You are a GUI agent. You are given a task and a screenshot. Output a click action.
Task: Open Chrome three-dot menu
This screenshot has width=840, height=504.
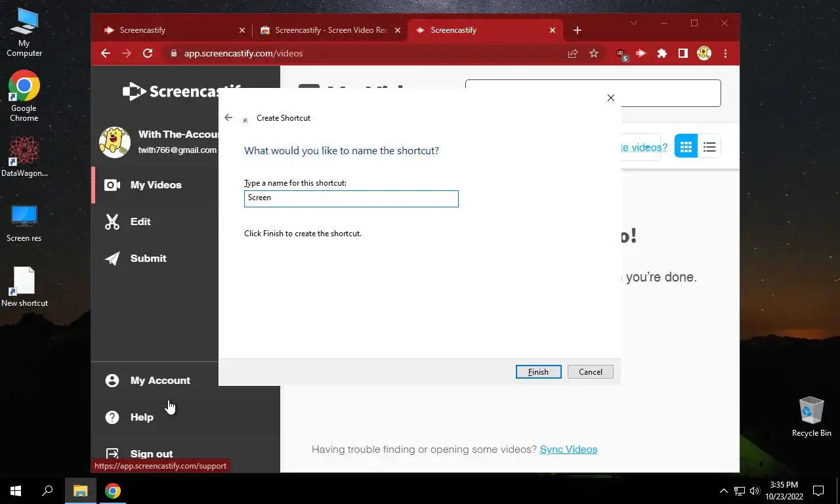click(725, 54)
